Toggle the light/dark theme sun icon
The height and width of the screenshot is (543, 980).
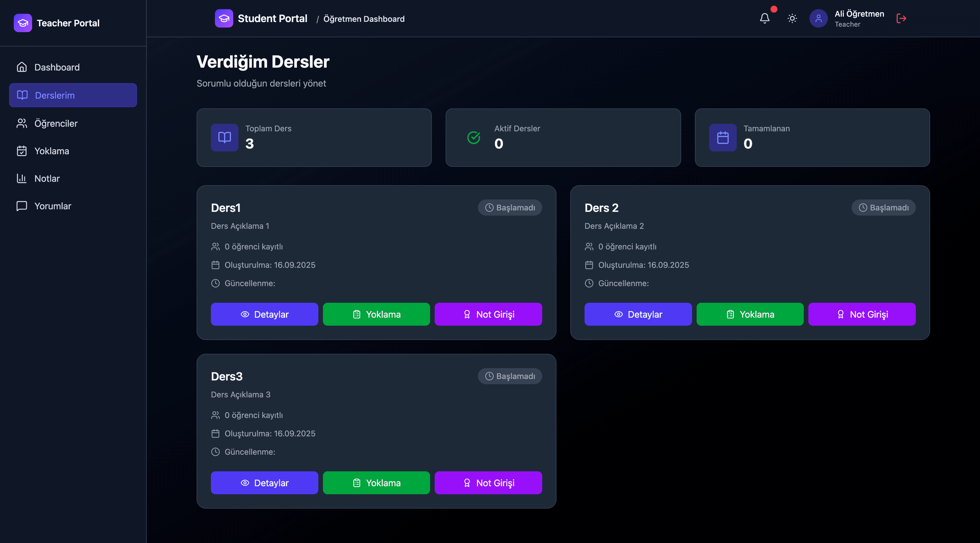coord(792,18)
